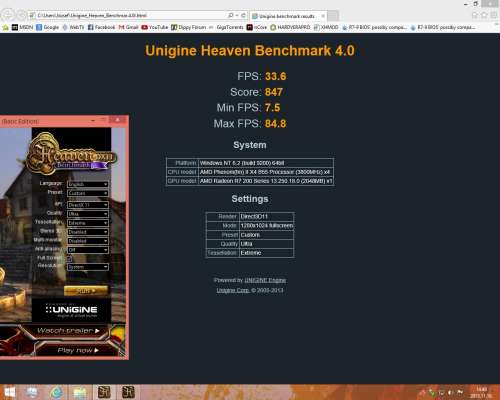The image size is (500, 400).
Task: Click the Direct3D11 render cell
Action: 266,217
